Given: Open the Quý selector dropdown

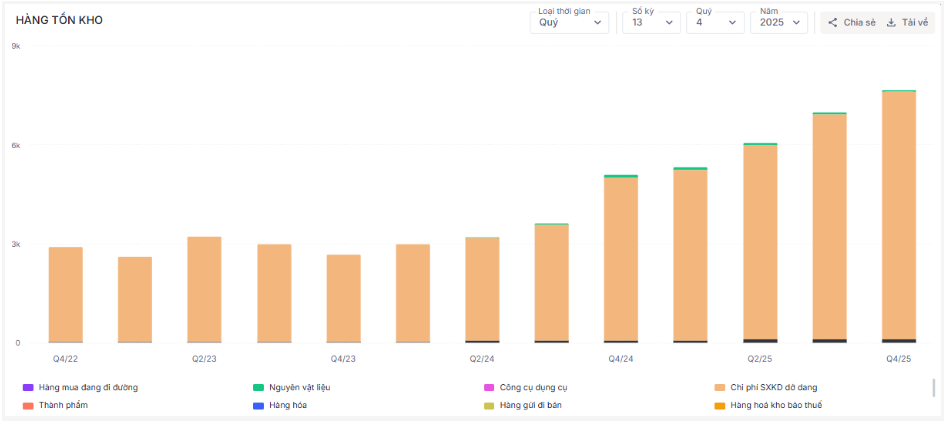Looking at the screenshot, I should pos(715,22).
